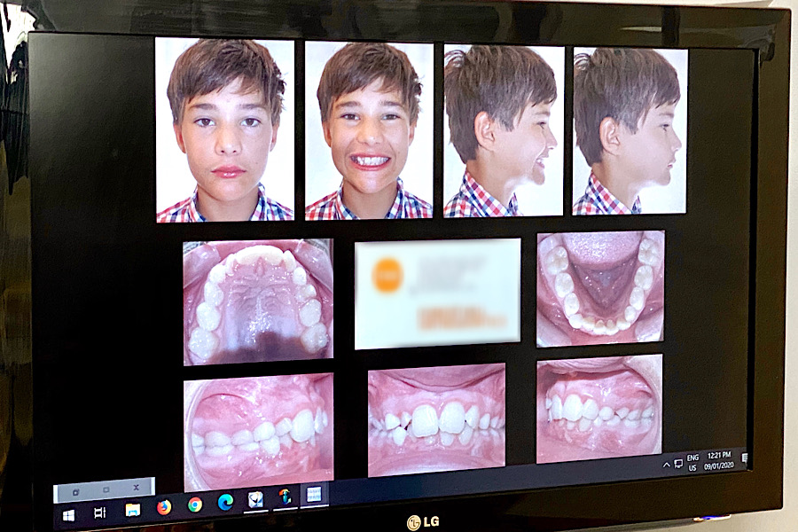
Task: Select the front-facing neutral portrait photo
Action: [x=224, y=129]
